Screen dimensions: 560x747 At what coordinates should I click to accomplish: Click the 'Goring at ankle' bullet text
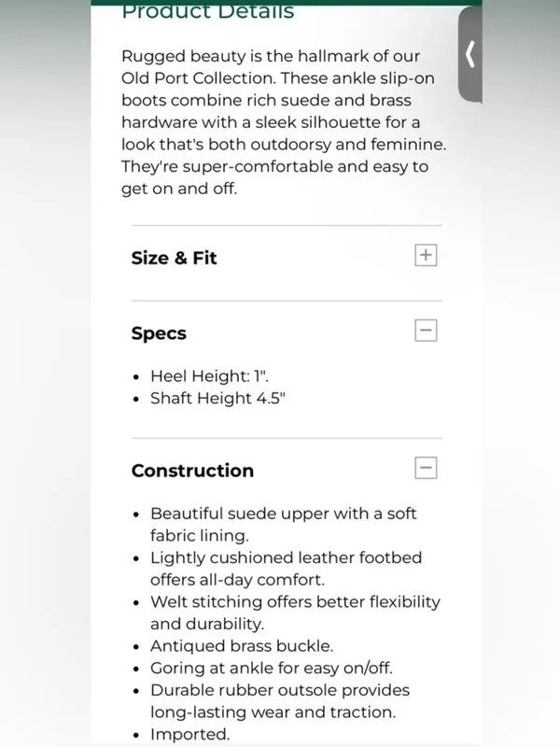pos(272,668)
